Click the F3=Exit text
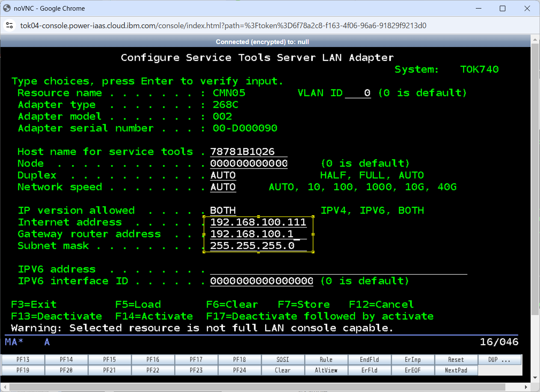 coord(34,305)
